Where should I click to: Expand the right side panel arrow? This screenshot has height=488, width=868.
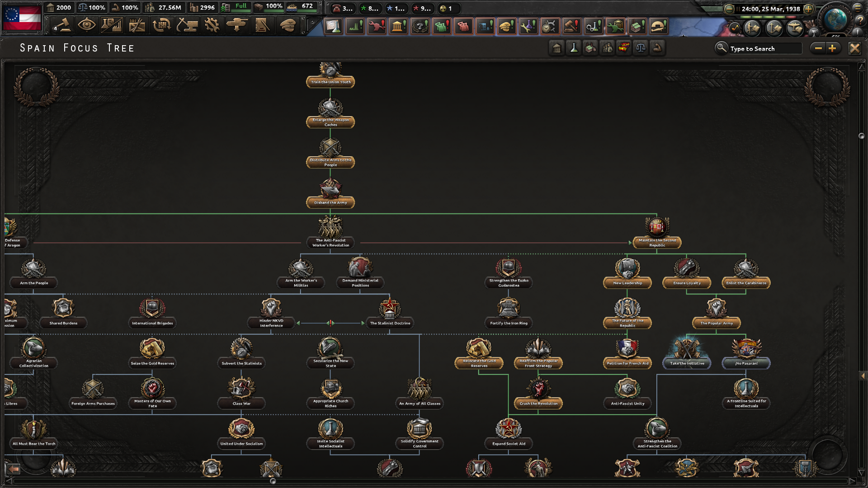pos(863,375)
